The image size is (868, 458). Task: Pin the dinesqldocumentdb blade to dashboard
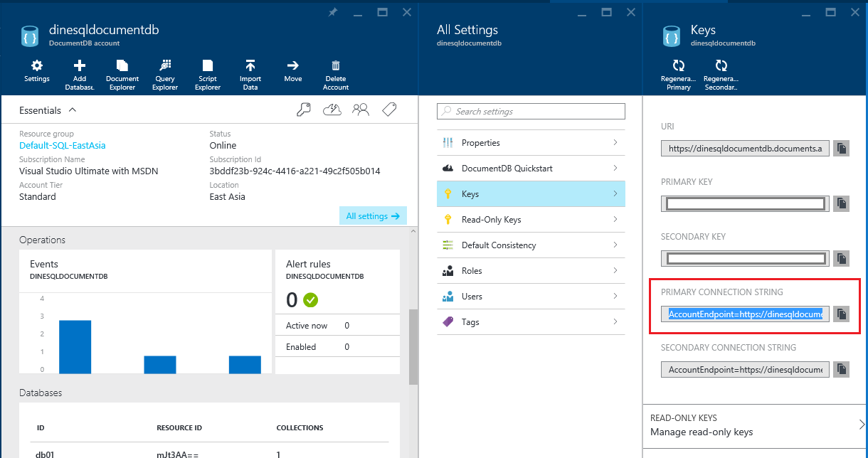click(x=332, y=12)
